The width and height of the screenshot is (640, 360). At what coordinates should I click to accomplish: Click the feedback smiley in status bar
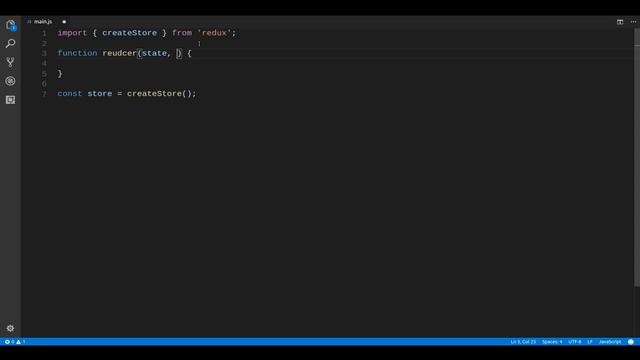coord(631,342)
